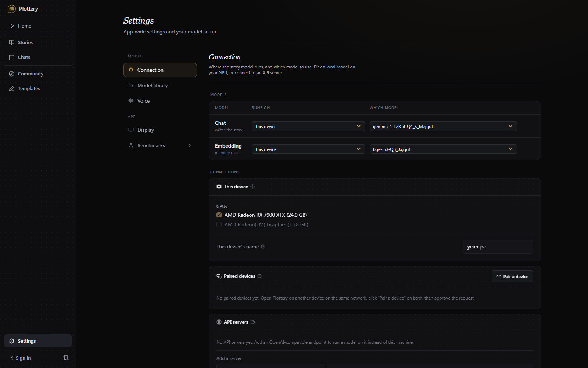Click the Home play icon

pyautogui.click(x=12, y=26)
